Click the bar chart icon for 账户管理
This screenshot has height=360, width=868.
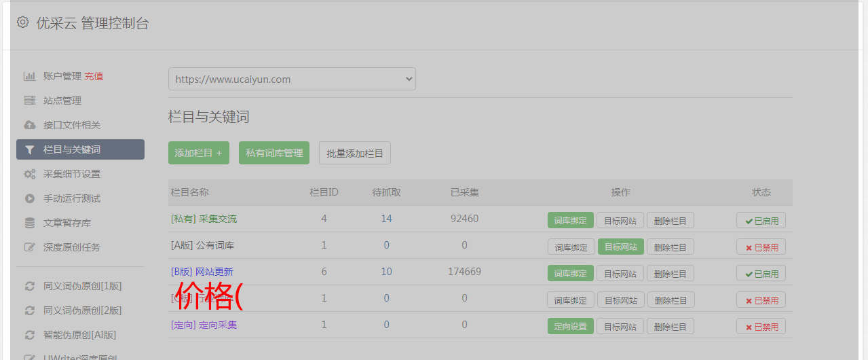click(30, 76)
